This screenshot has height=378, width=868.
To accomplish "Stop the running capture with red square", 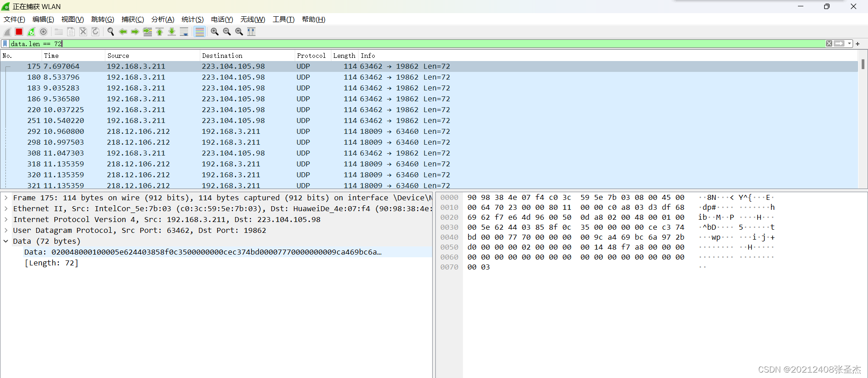I will click(x=19, y=32).
